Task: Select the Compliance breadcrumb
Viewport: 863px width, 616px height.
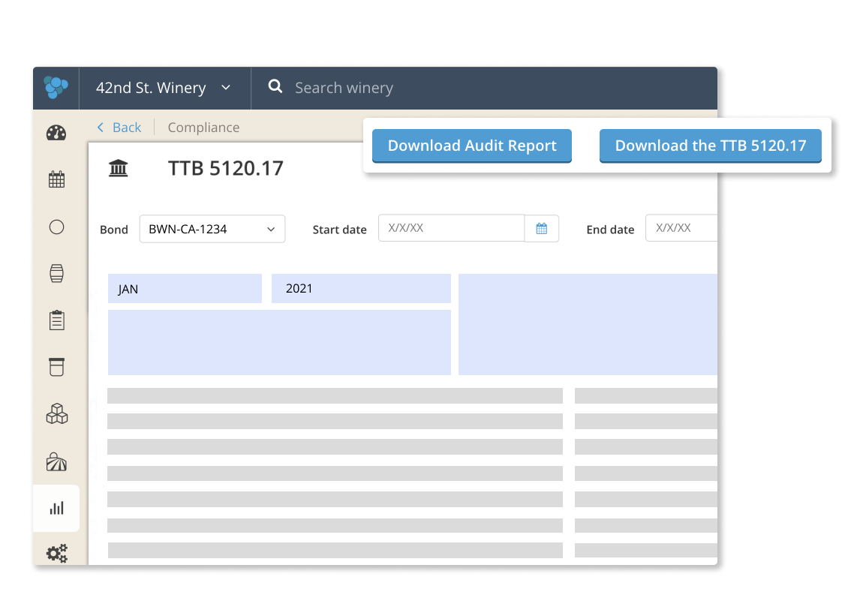Action: [x=203, y=128]
